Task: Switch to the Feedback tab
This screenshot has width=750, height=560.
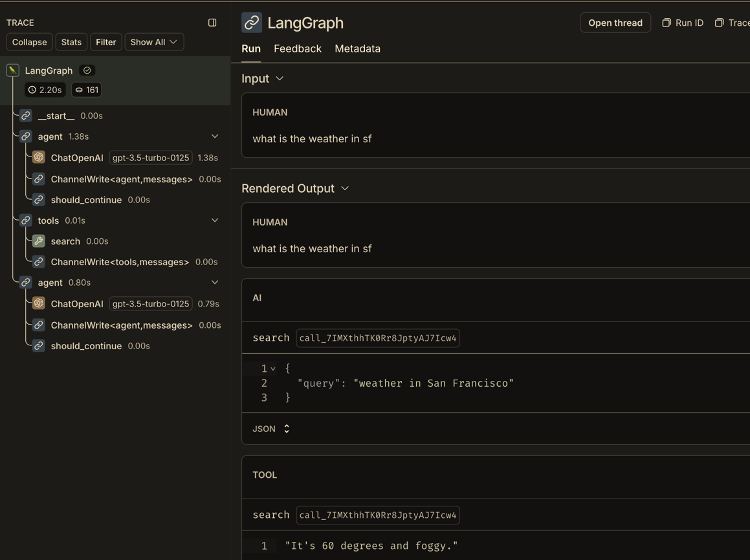Action: [298, 48]
